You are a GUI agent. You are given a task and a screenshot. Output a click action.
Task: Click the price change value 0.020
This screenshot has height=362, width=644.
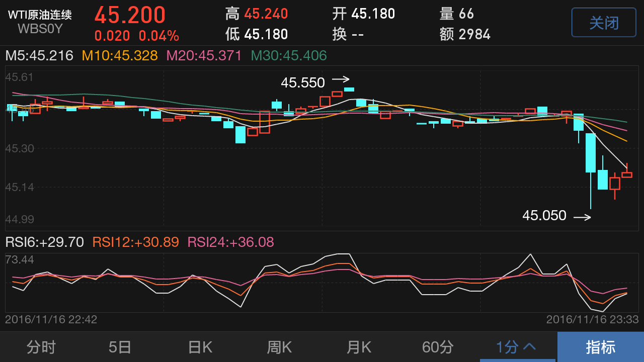point(112,36)
